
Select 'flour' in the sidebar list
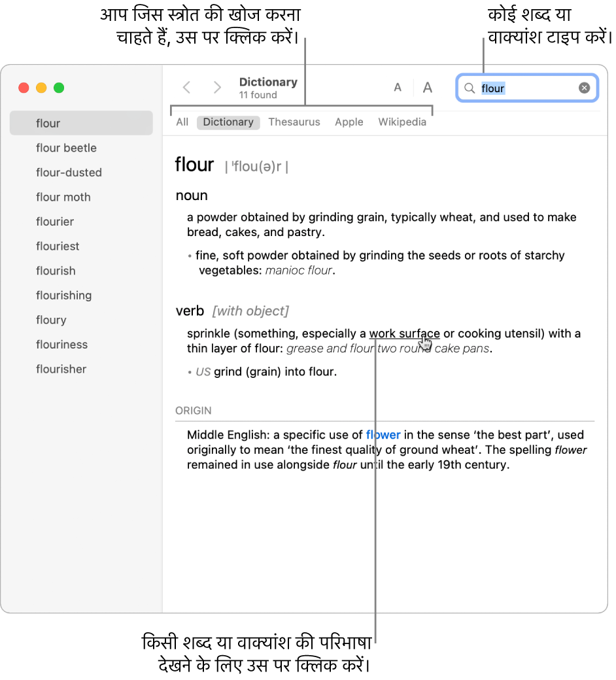[x=81, y=123]
